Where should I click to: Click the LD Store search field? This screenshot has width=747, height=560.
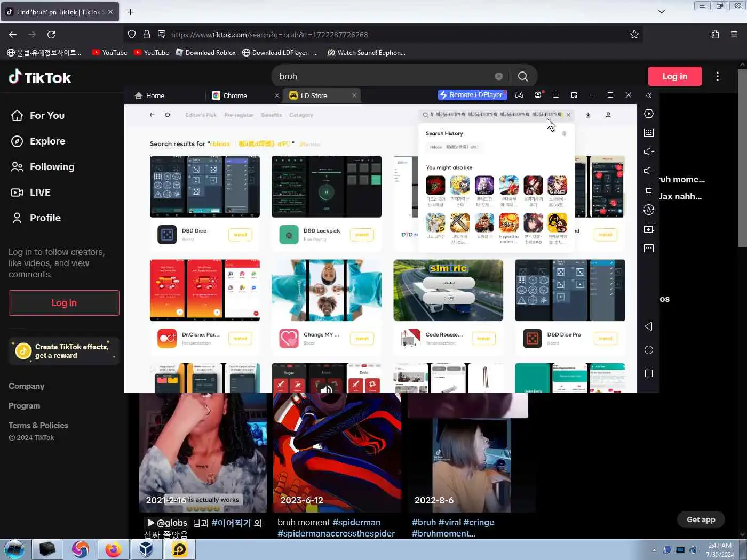coord(495,115)
